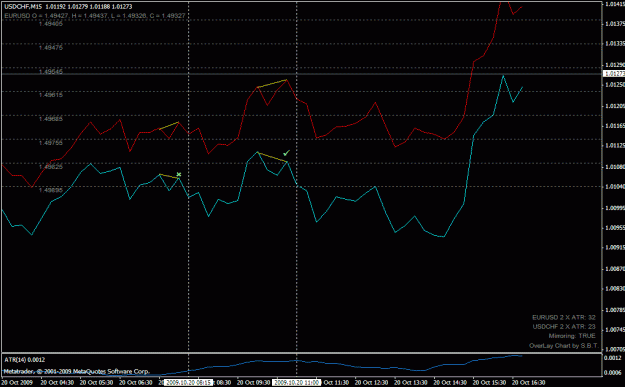Click the EURUSD overlay level 1.49755

click(51, 143)
